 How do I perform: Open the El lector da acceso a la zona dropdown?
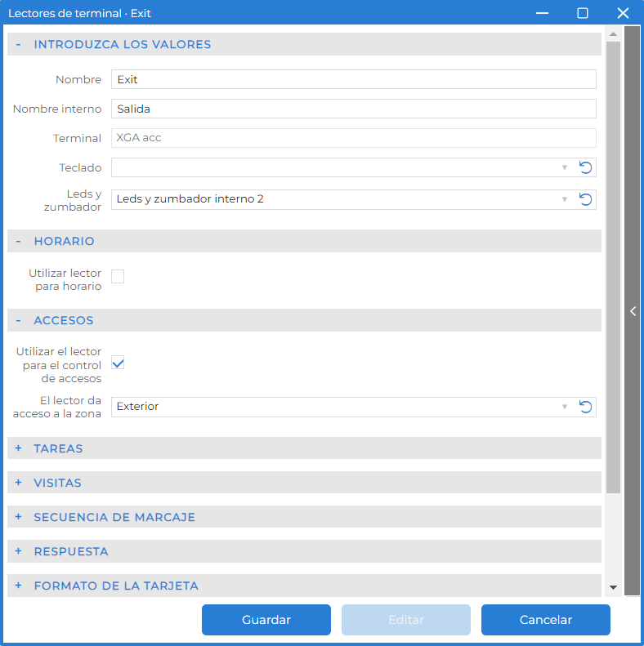pyautogui.click(x=565, y=407)
